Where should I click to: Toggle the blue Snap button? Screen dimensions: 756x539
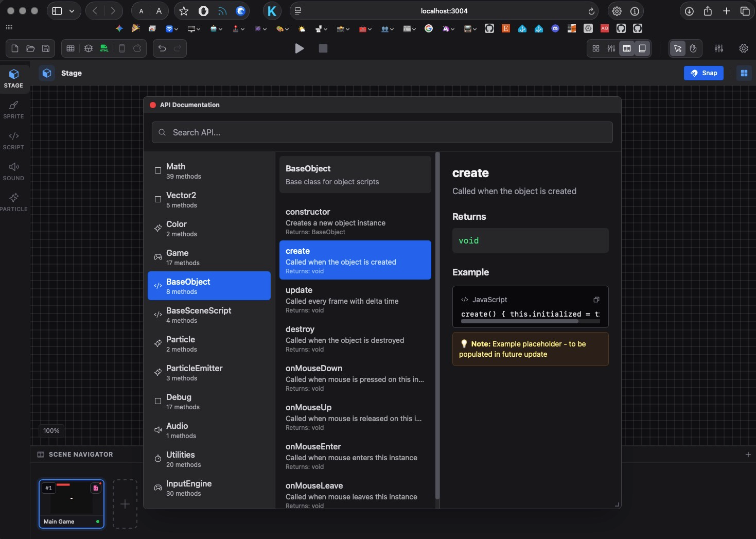(704, 73)
